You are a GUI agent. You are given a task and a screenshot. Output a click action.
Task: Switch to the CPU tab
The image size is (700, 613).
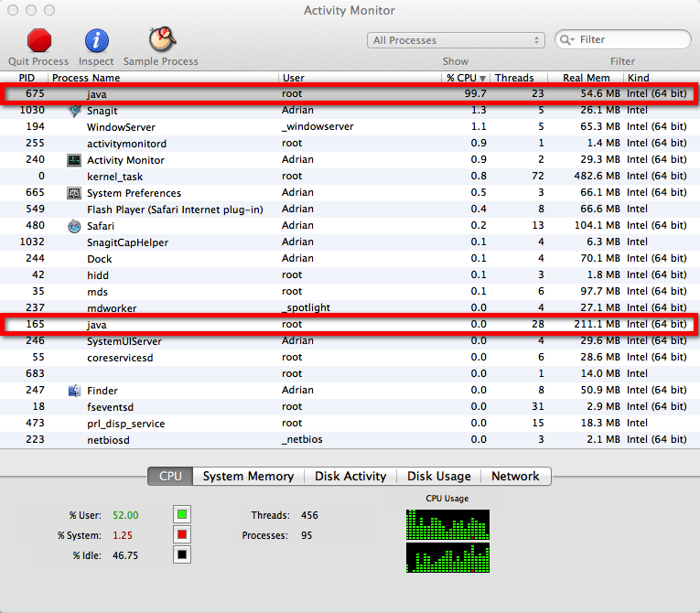[x=170, y=476]
